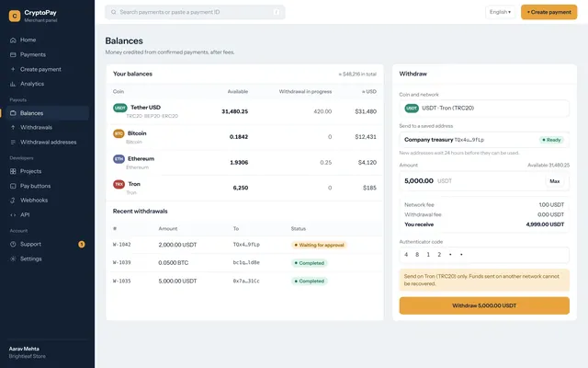
Task: Click the Support icon in sidebar
Action: tap(13, 244)
